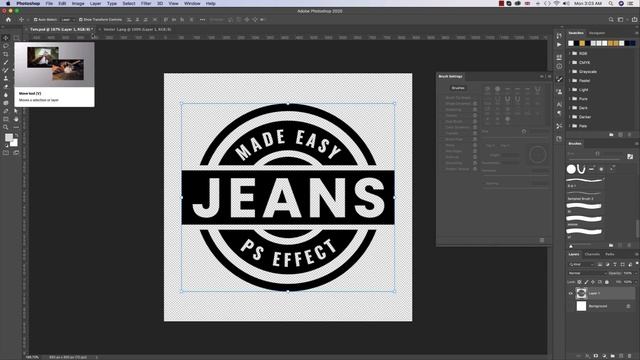Expand the Pastel swatch group
Screen dimensions: 640x360
click(x=570, y=80)
